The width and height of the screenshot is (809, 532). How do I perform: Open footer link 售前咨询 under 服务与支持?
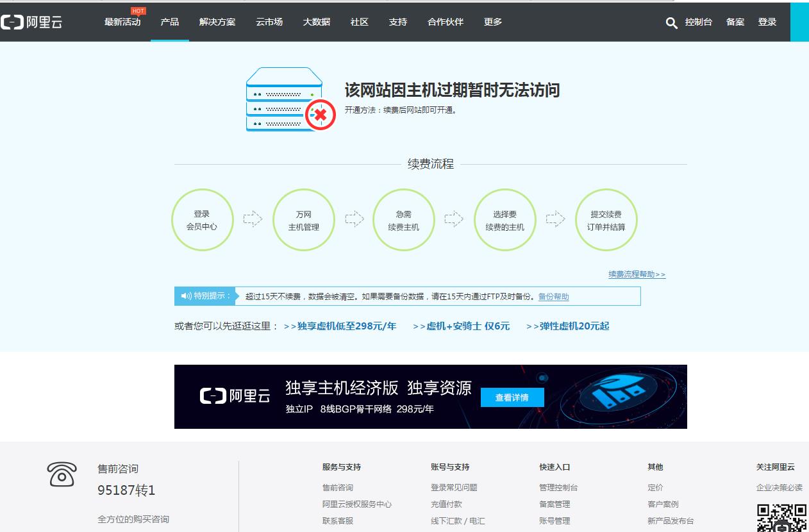[x=338, y=488]
